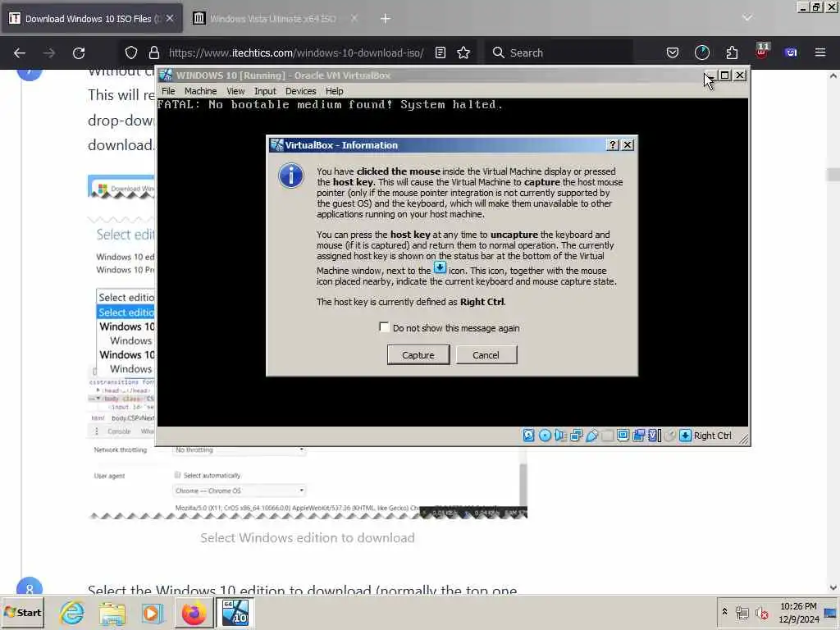Screen dimensions: 840x630
Task: Click the shared folders status icon
Action: 607,436
